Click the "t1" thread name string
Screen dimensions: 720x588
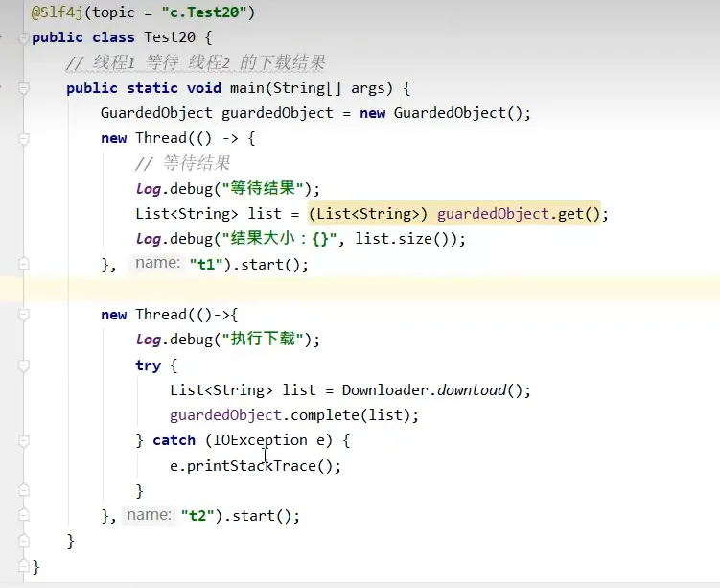(206, 265)
